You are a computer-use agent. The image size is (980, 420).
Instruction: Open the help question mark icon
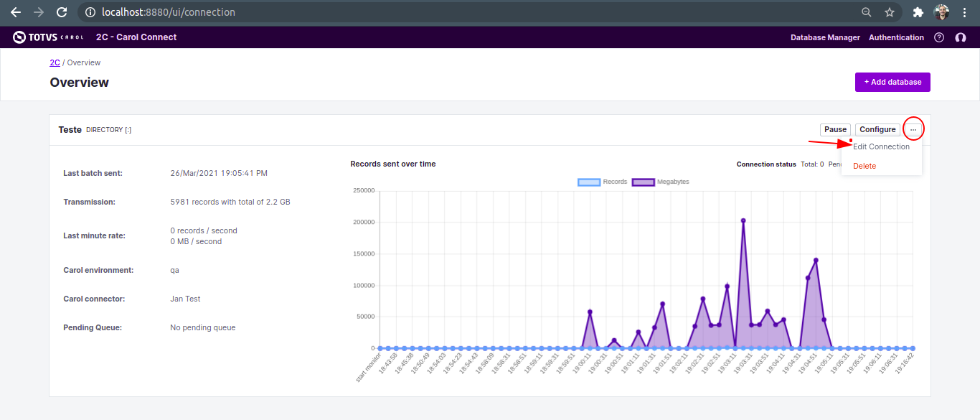point(939,37)
